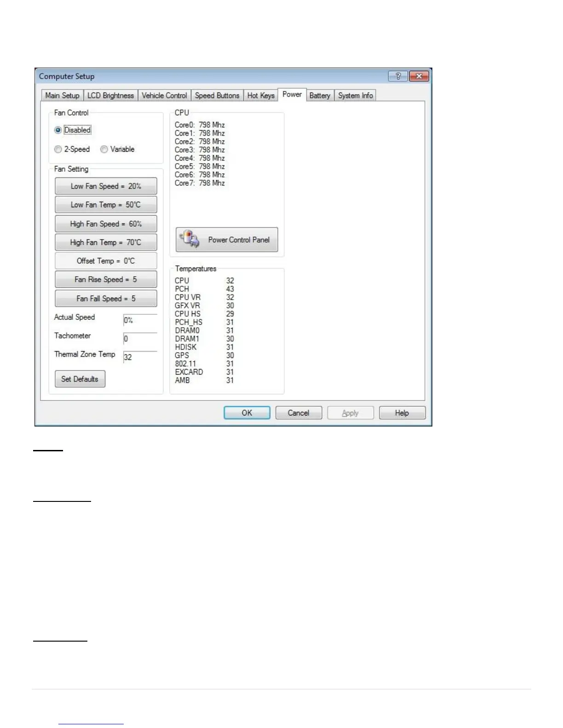Click the Core3: 798 Mhz line
The image size is (563, 728).
[x=200, y=150]
